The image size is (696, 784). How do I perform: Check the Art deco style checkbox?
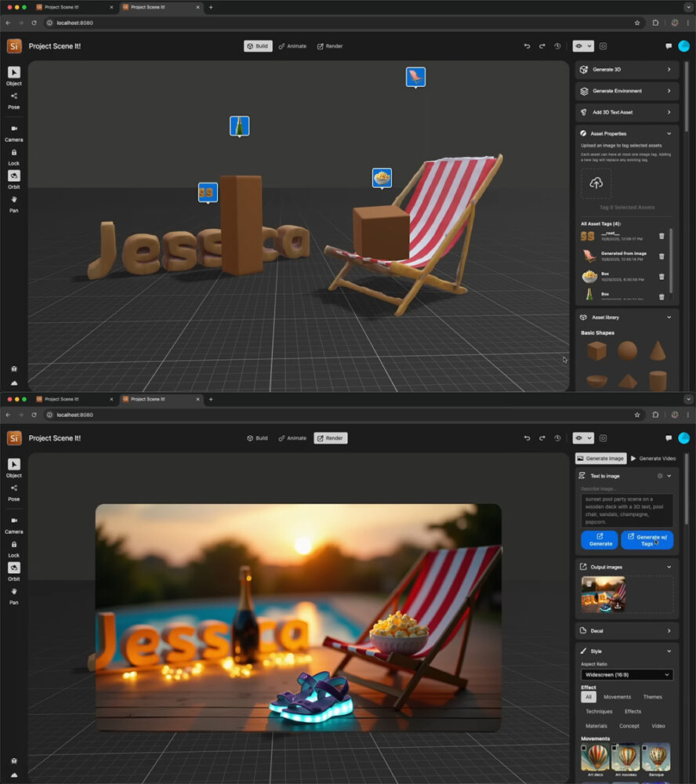click(x=585, y=748)
